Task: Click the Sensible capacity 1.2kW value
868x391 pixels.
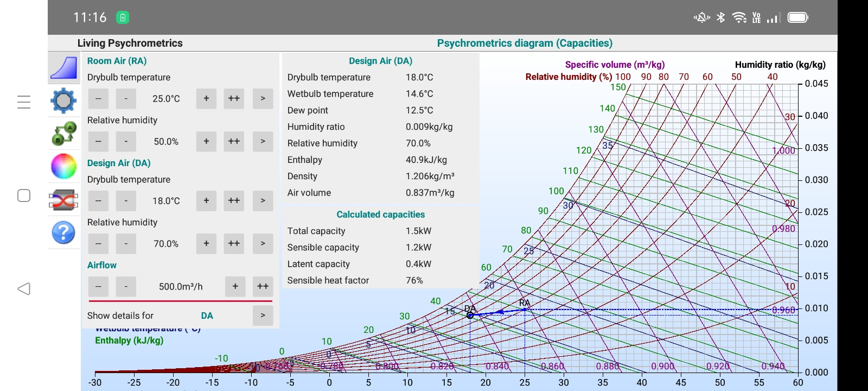Action: (419, 247)
